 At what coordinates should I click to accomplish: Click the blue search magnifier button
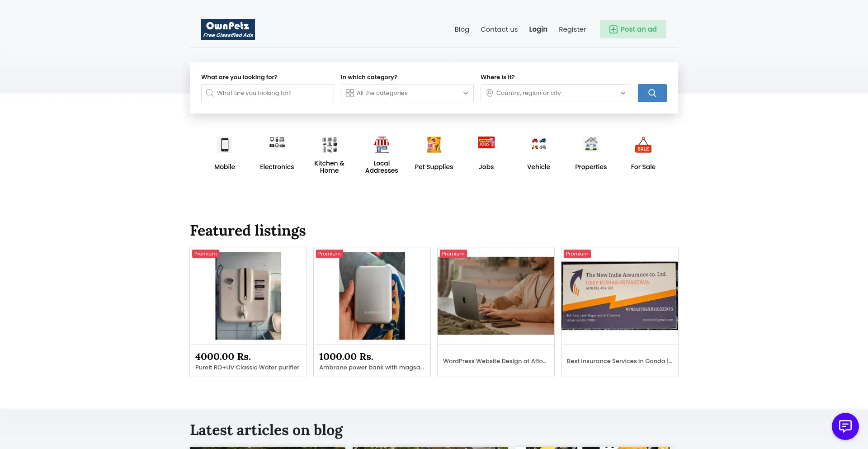pyautogui.click(x=652, y=93)
